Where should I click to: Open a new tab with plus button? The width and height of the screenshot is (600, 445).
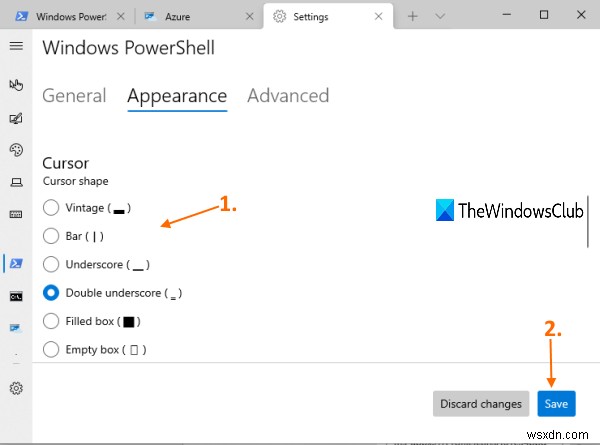[413, 16]
